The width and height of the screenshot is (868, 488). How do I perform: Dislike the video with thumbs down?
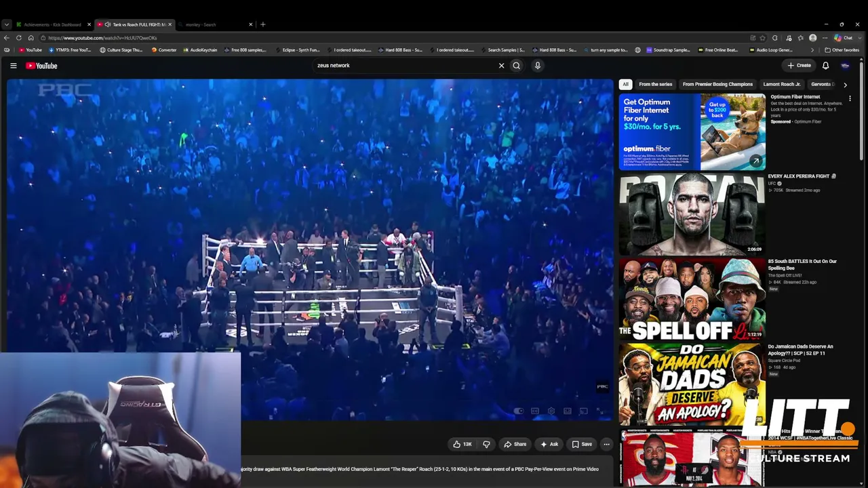(486, 445)
